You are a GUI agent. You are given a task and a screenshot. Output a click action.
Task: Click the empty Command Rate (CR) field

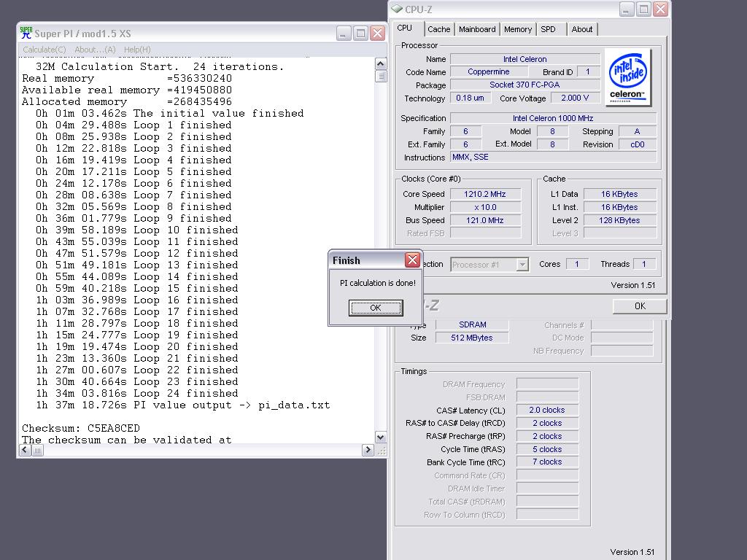[x=547, y=475]
